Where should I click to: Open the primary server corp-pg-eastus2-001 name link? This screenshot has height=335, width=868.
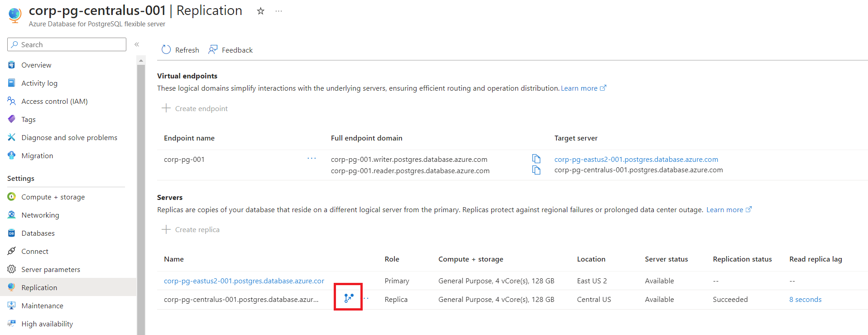(x=244, y=281)
